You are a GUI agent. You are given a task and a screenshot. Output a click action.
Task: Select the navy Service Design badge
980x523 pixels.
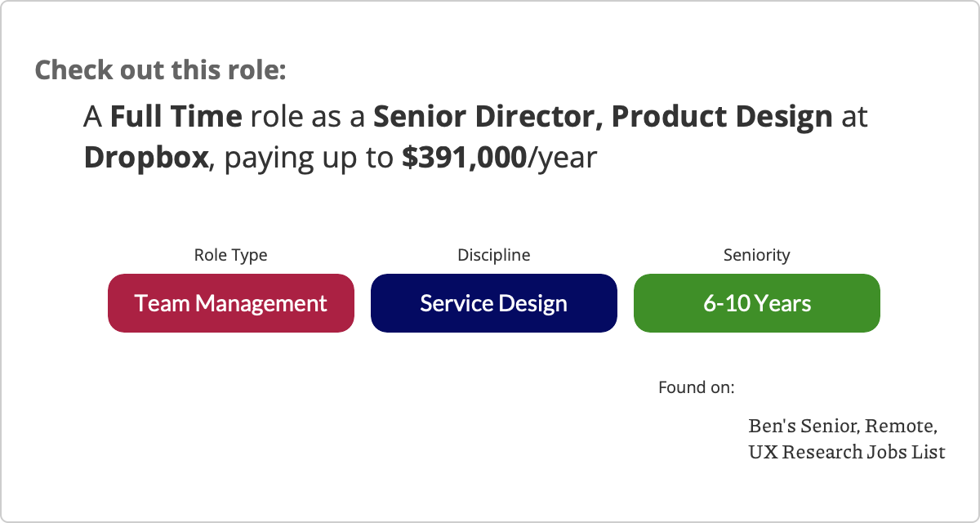point(493,303)
